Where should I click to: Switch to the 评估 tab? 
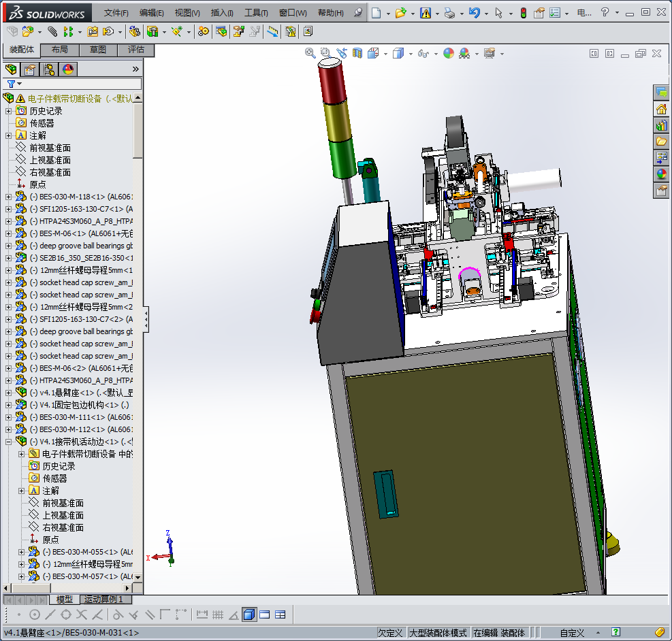click(136, 50)
